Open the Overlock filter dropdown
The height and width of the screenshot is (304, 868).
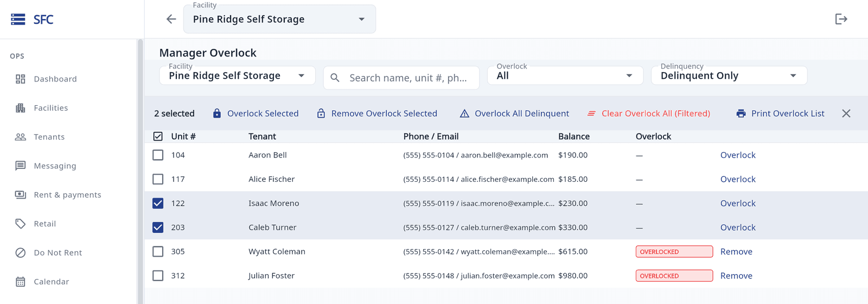[565, 75]
